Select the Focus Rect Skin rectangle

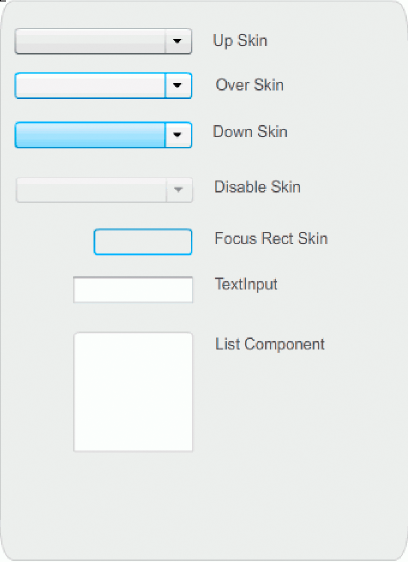click(x=143, y=242)
